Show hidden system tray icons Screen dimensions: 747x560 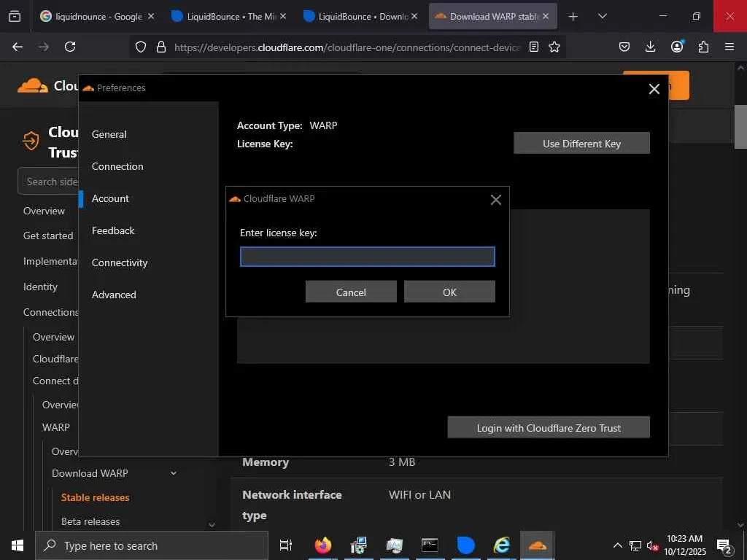click(x=617, y=545)
